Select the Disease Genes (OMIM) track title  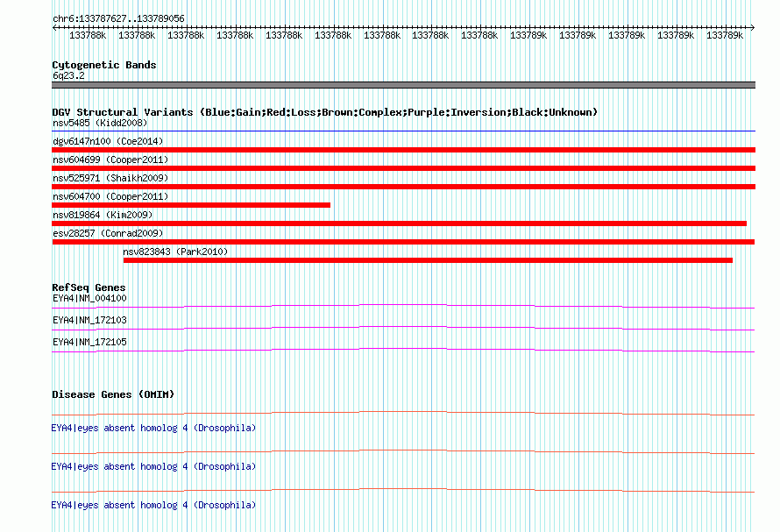(113, 394)
